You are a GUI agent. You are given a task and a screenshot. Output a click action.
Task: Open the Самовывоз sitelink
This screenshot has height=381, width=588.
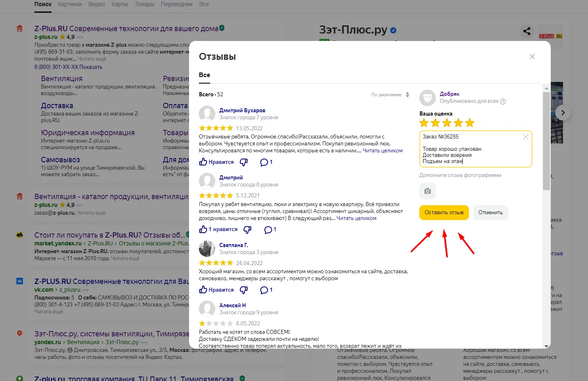61,160
